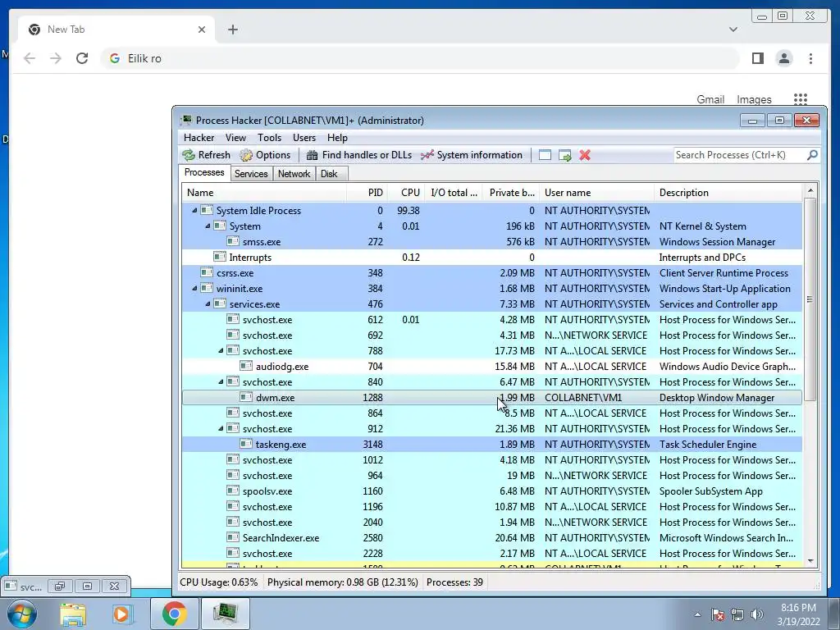Select the csrss.exe process
The image size is (840, 630).
(492, 272)
